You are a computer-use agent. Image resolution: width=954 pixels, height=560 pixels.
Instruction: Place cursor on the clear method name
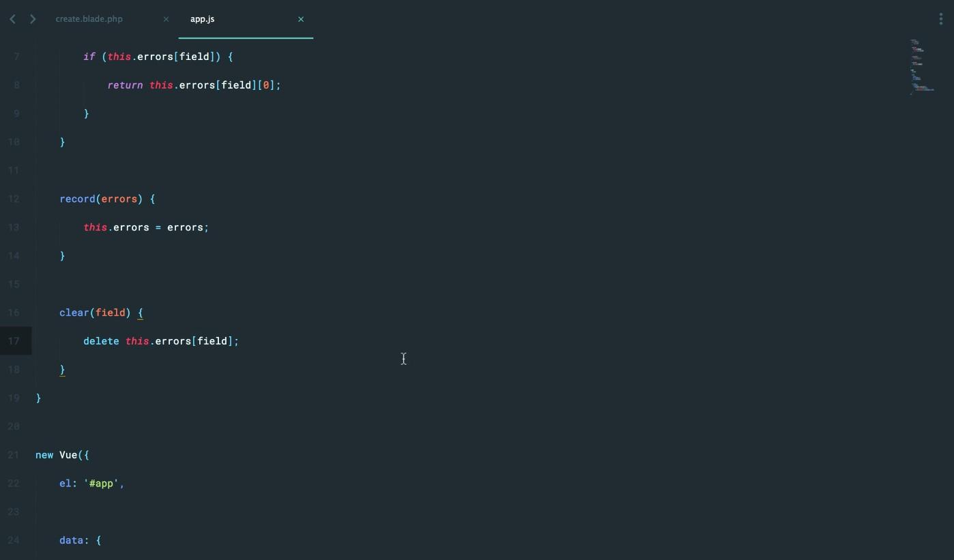click(74, 312)
